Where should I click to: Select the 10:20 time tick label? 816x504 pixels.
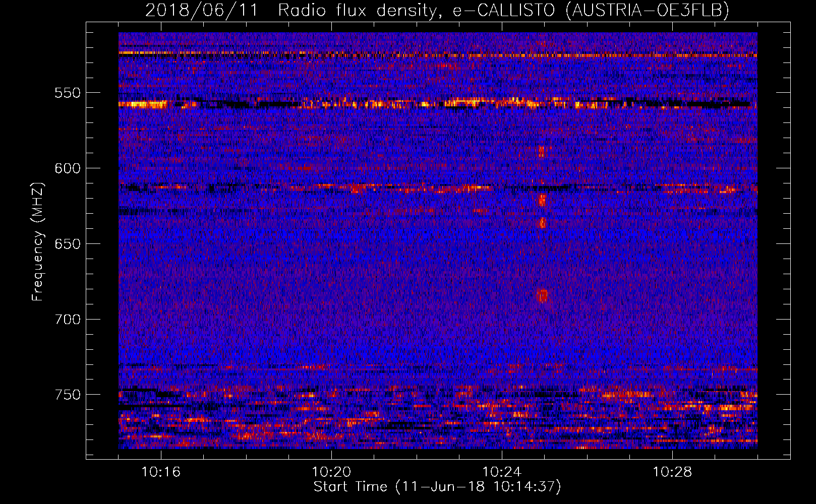[331, 472]
